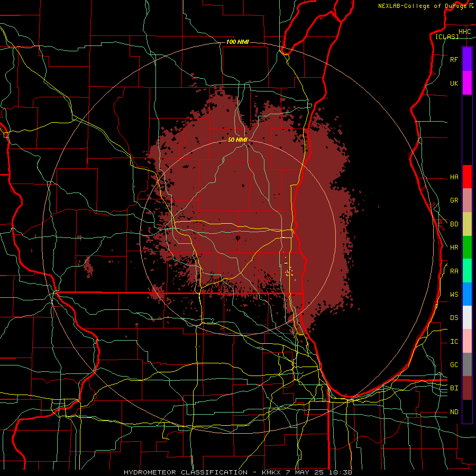Click the HYDROMETEOR CLASSIFICATION caption text
The width and height of the screenshot is (476, 476).
186,472
